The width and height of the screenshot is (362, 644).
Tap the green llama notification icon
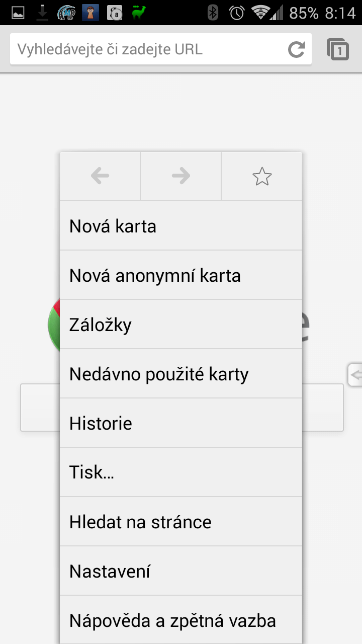[x=139, y=12]
